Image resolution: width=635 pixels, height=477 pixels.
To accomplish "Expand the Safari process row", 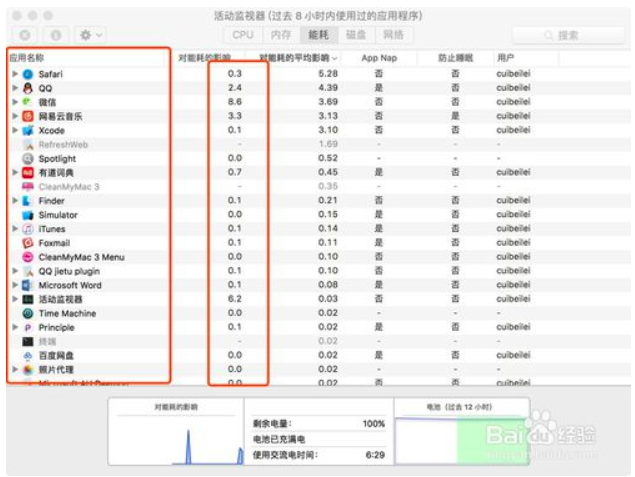I will 15,74.
